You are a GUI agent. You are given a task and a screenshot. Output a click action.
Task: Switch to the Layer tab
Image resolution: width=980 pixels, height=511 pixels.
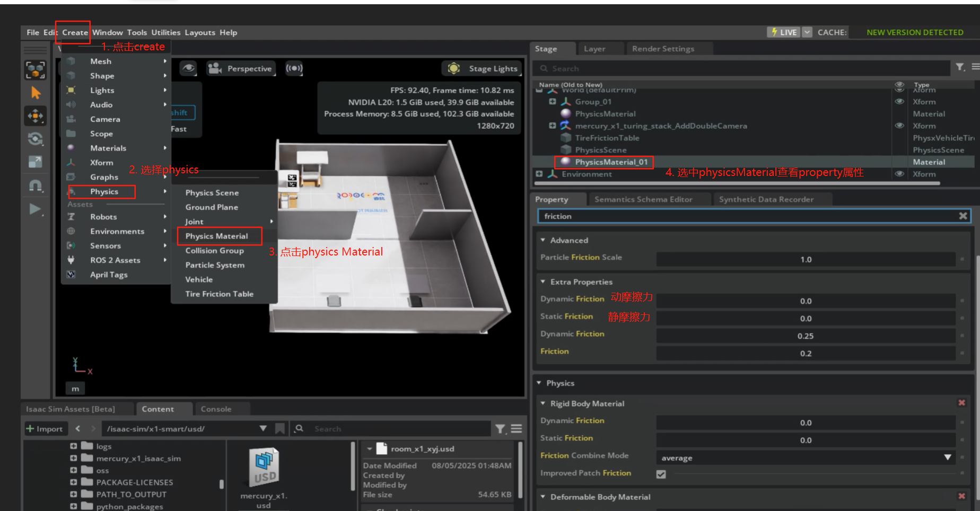(x=594, y=49)
